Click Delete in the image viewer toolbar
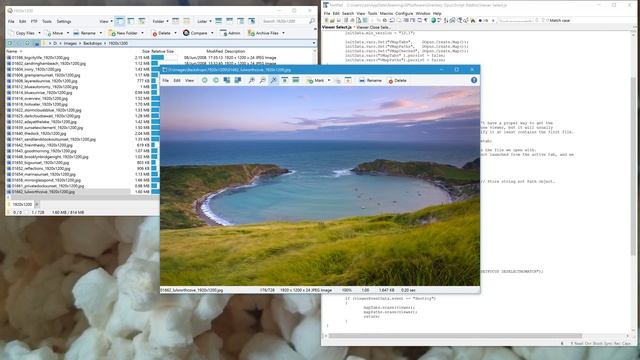The image size is (640, 360). (397, 80)
